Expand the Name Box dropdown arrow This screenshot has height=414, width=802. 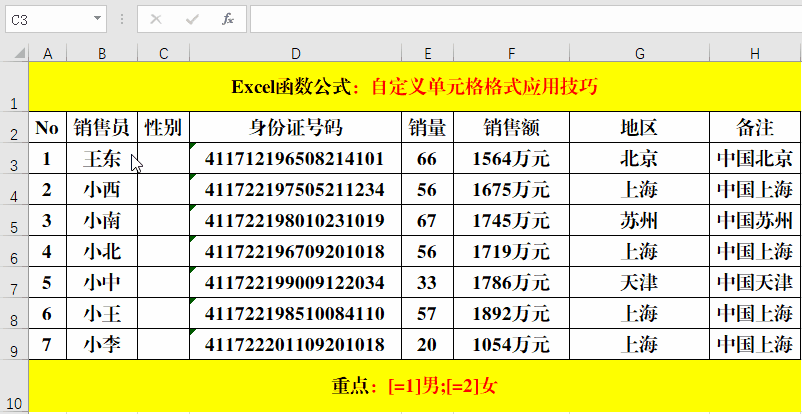pos(97,19)
